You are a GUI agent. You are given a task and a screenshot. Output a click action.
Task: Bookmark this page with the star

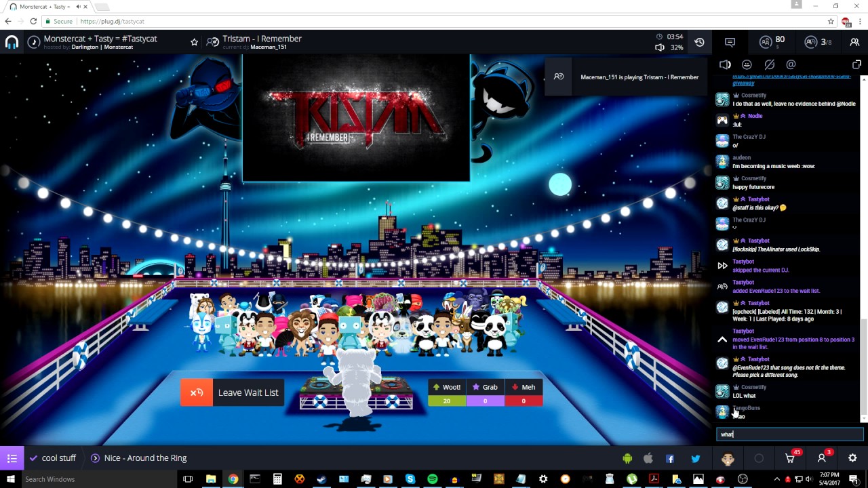(831, 22)
